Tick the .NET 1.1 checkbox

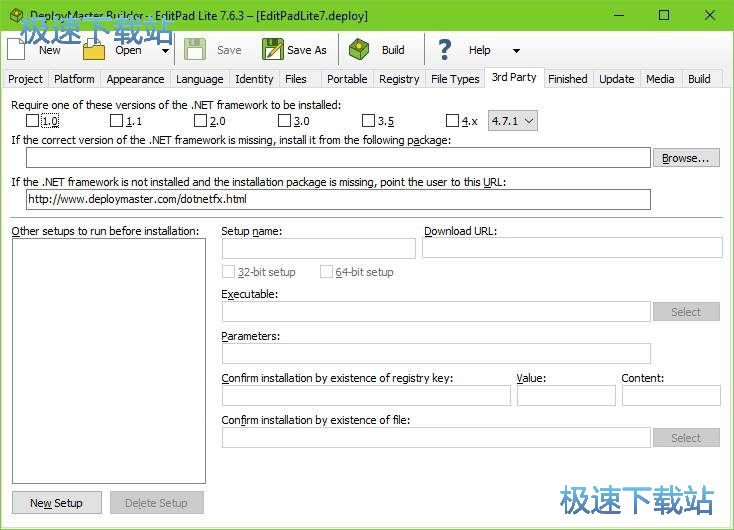point(116,121)
